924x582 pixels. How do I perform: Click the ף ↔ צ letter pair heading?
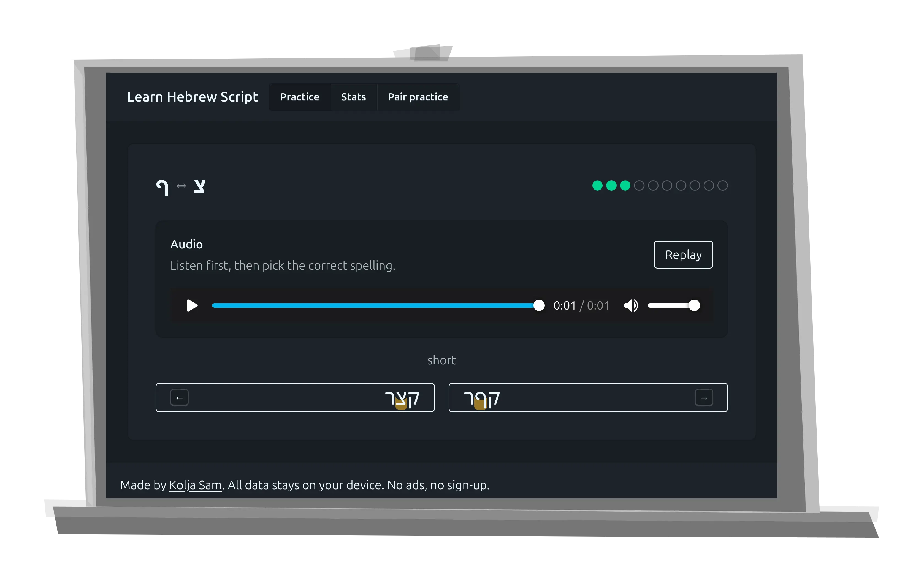pyautogui.click(x=180, y=187)
